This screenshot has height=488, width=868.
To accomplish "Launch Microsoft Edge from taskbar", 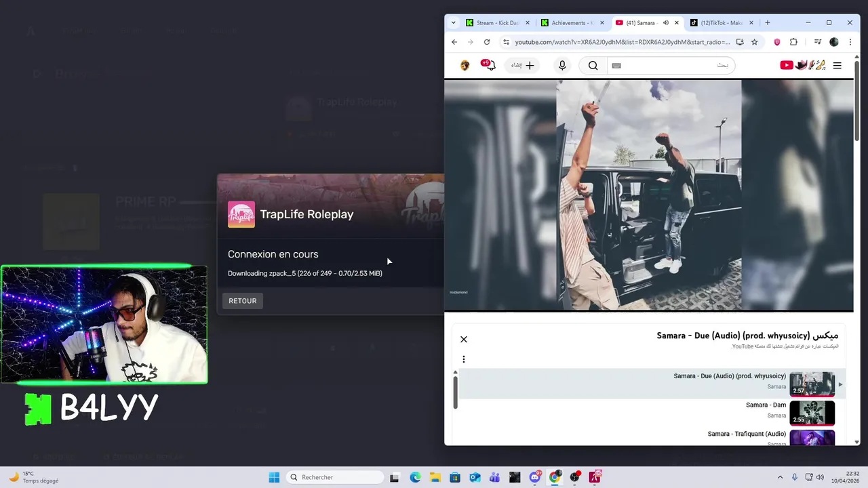I will click(415, 477).
